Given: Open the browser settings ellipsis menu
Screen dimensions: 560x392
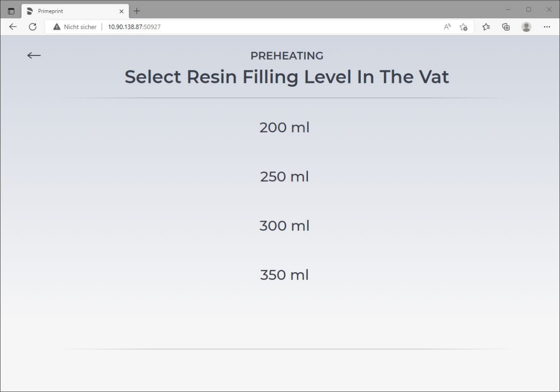Looking at the screenshot, I should click(x=547, y=27).
